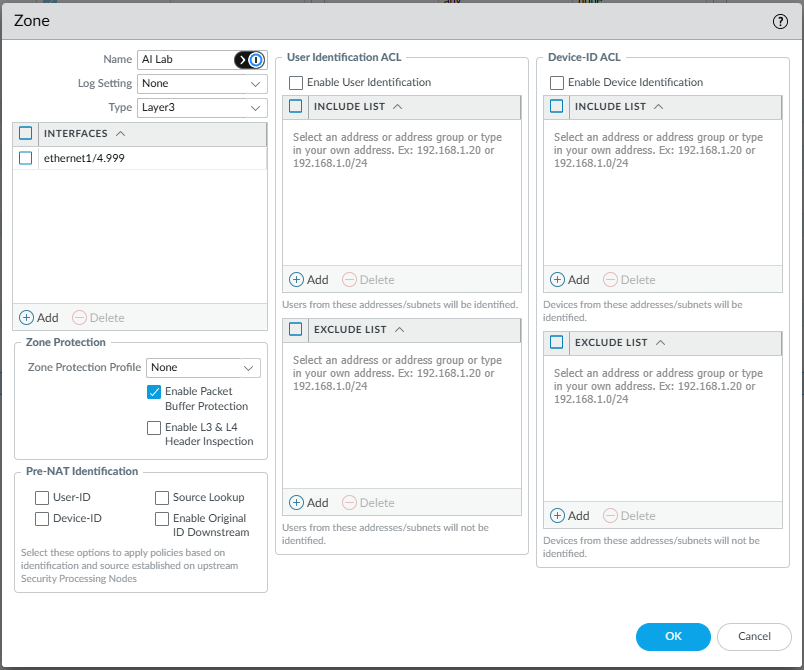The height and width of the screenshot is (670, 804).
Task: Add an interface to the Interfaces list
Action: [39, 318]
